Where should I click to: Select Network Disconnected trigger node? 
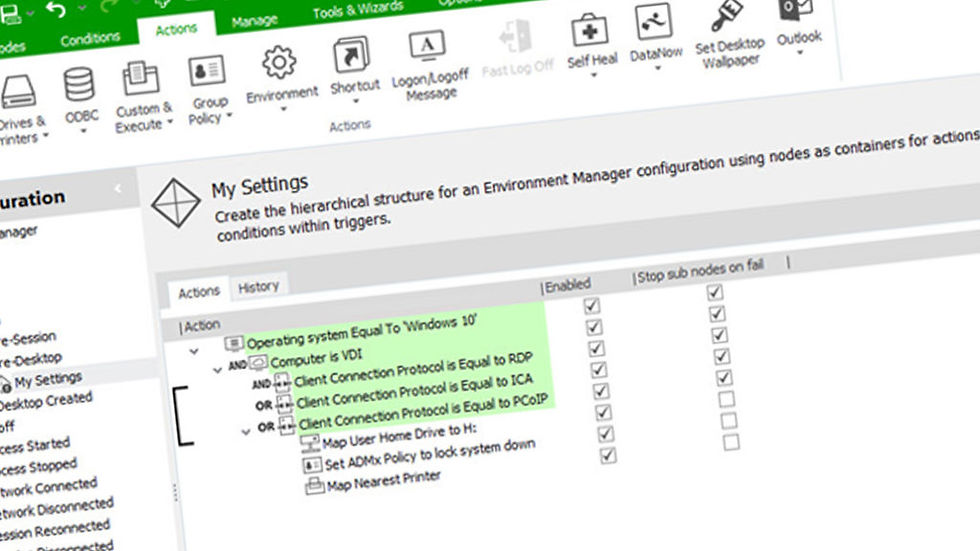(56, 509)
